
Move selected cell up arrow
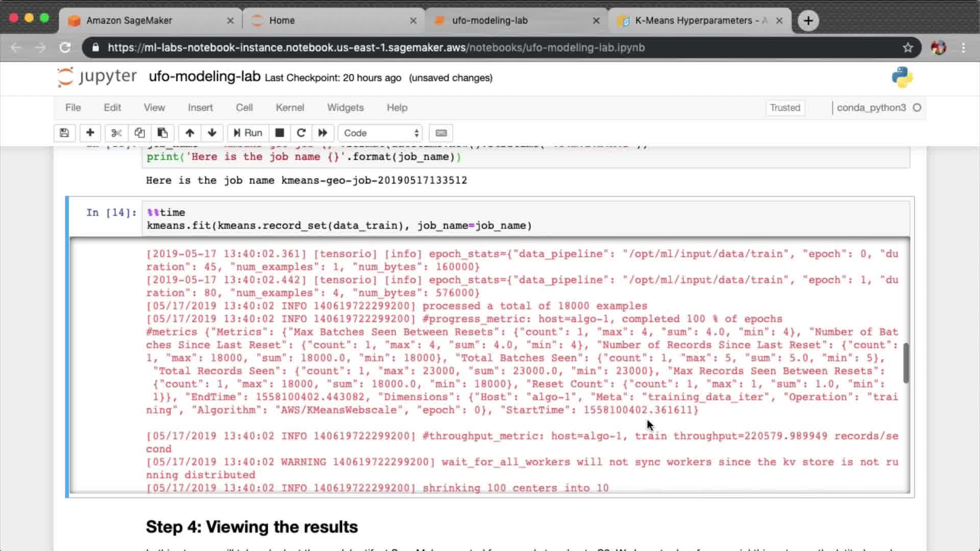tap(189, 133)
